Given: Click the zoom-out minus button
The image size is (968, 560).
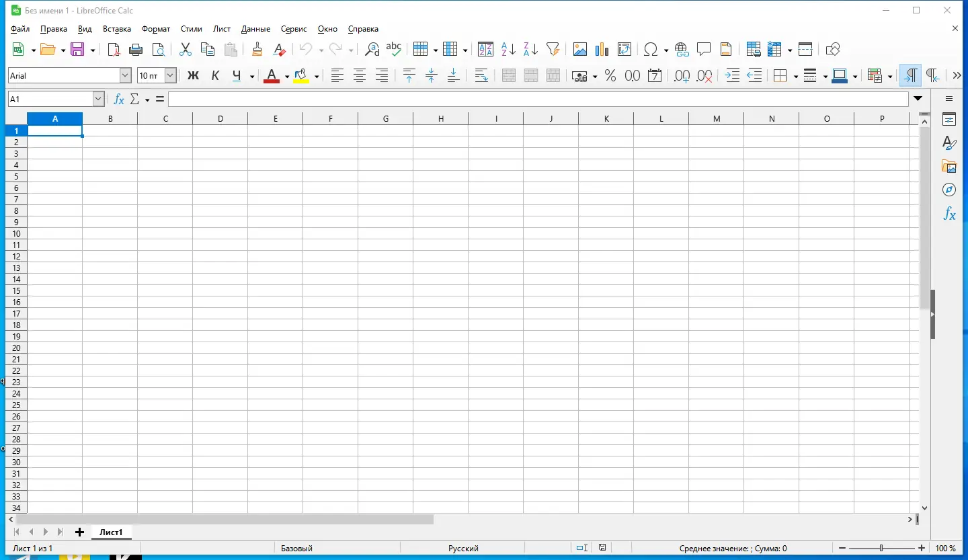Looking at the screenshot, I should pyautogui.click(x=842, y=548).
